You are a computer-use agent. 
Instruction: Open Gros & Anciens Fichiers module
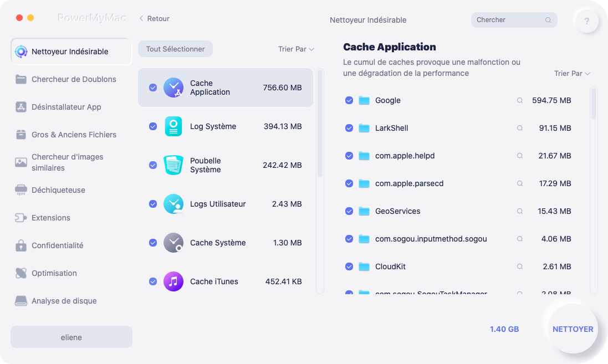tap(71, 135)
